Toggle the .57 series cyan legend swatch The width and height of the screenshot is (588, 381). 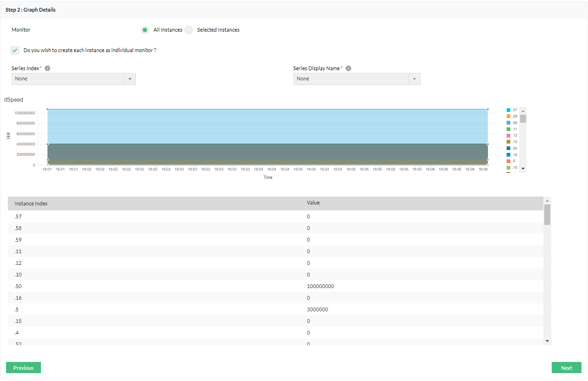[x=508, y=110]
